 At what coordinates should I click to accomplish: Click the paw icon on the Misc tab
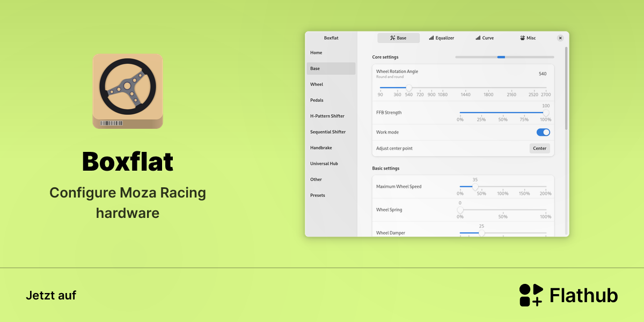(x=522, y=38)
